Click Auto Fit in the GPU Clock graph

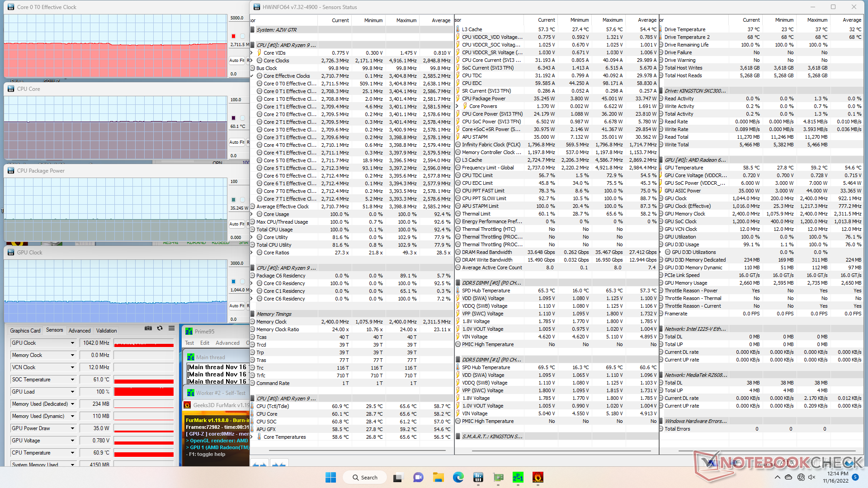(236, 305)
